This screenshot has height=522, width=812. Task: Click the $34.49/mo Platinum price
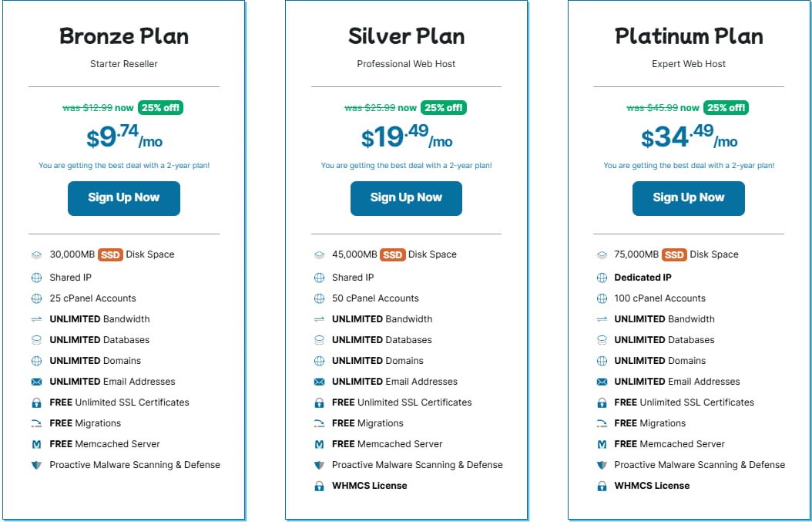point(689,138)
